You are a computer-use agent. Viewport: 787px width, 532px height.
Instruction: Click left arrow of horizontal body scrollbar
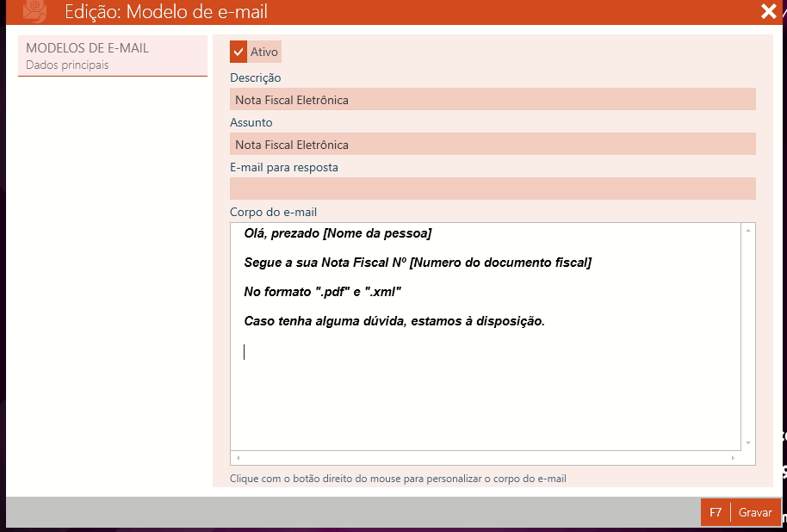point(239,458)
